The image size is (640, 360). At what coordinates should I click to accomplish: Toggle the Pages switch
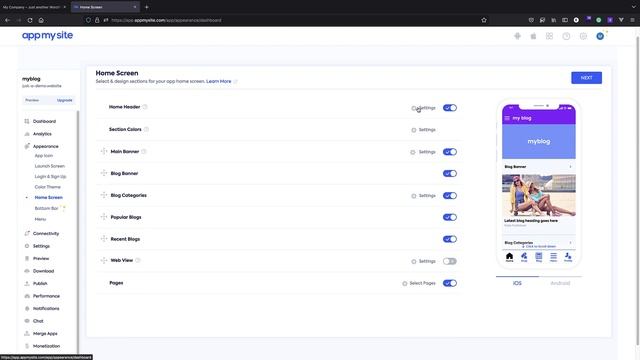[449, 283]
